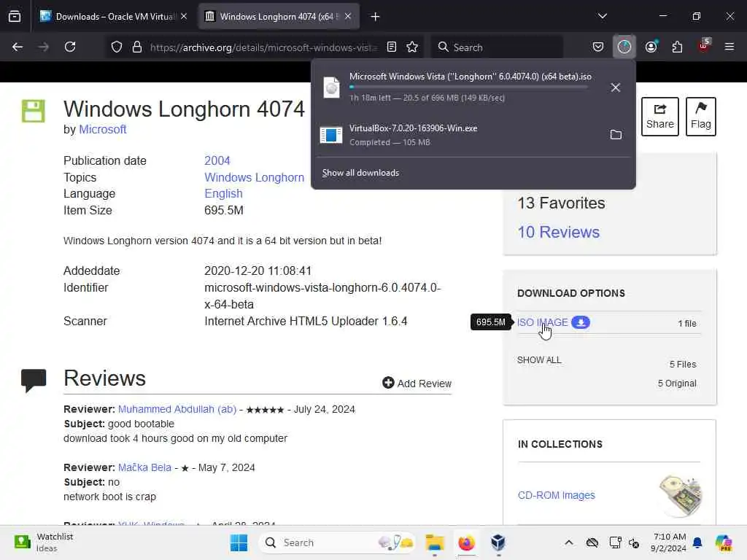Open the 2004 publication date link
The width and height of the screenshot is (747, 560).
217,161
